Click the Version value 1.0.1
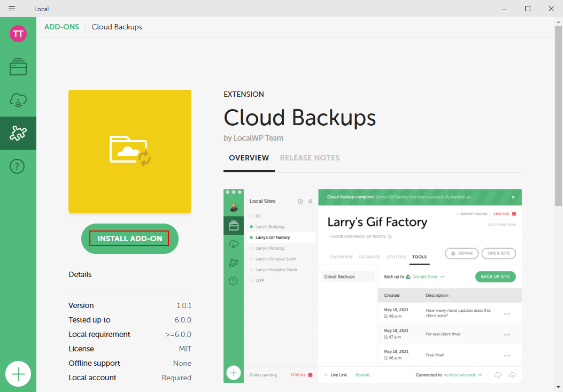563x392 pixels. tap(184, 305)
